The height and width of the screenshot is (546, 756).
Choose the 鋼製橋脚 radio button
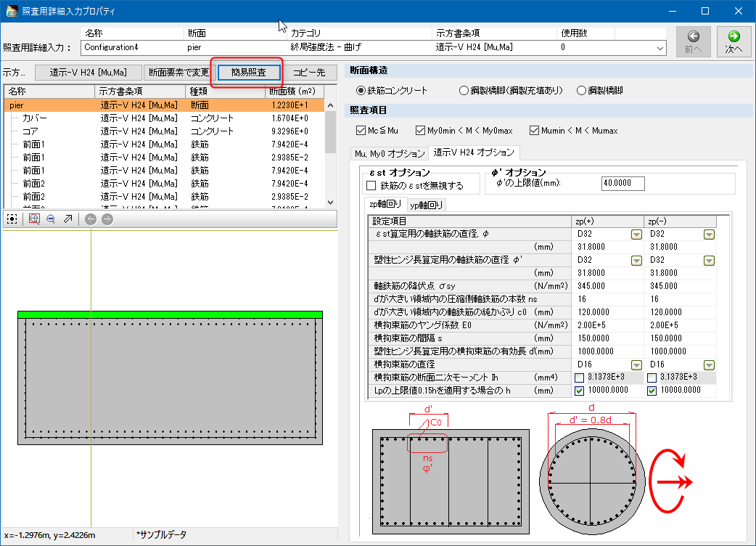tap(581, 91)
